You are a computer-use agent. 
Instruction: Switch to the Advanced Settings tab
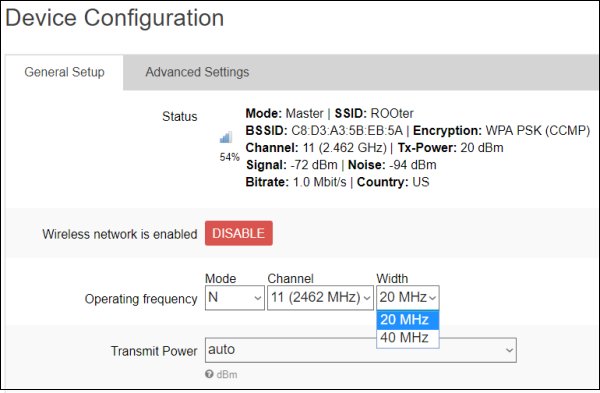point(197,72)
